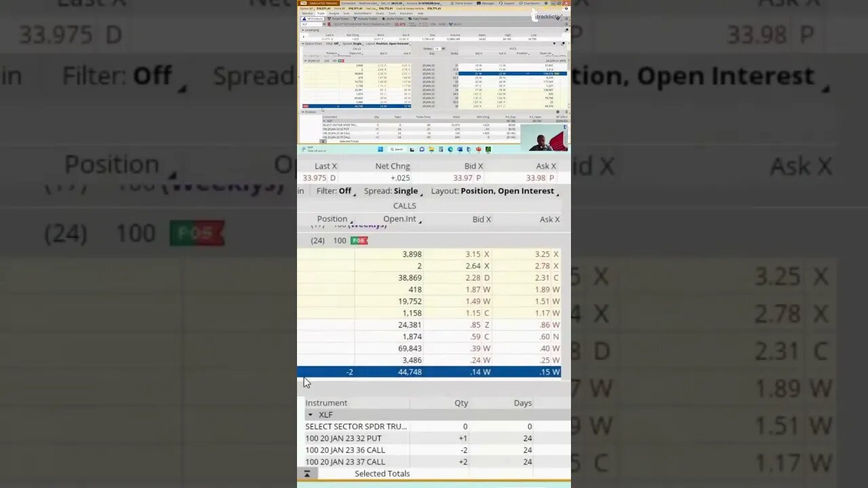Open Support in the top bar
Screen dimensions: 868x488
coord(507,3)
